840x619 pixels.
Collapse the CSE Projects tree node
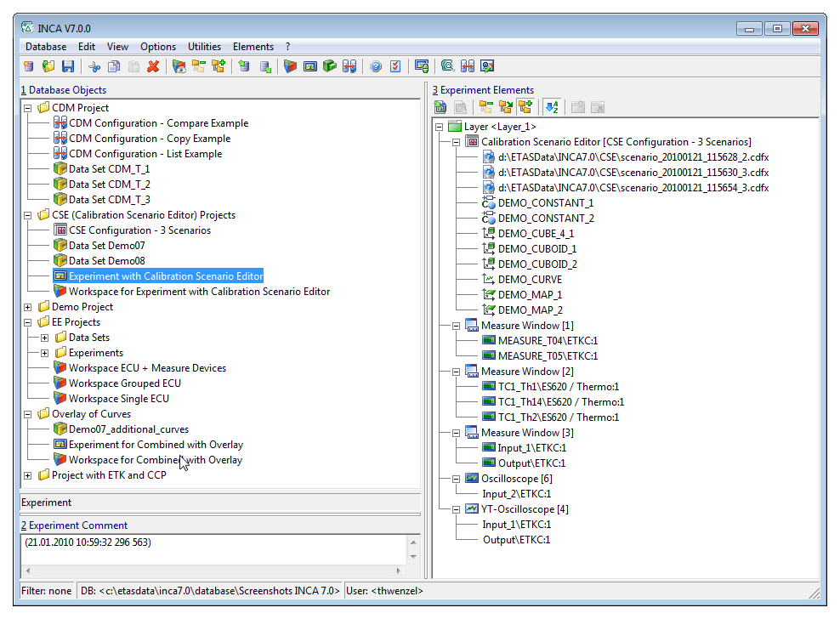pyautogui.click(x=28, y=215)
